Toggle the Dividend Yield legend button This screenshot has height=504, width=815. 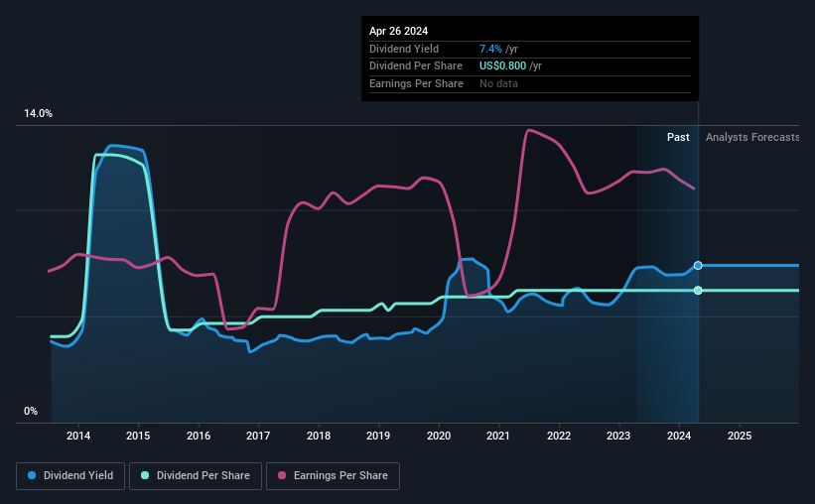point(70,476)
